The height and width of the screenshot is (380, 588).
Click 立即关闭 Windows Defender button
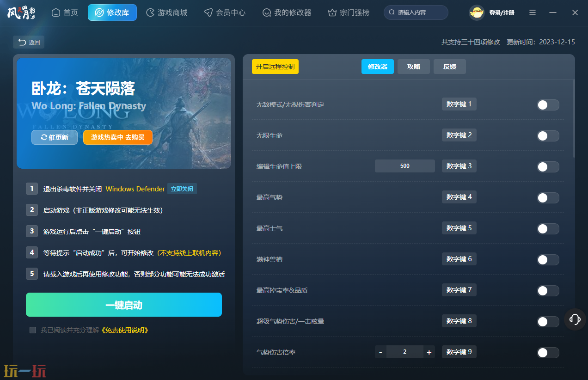click(x=182, y=189)
